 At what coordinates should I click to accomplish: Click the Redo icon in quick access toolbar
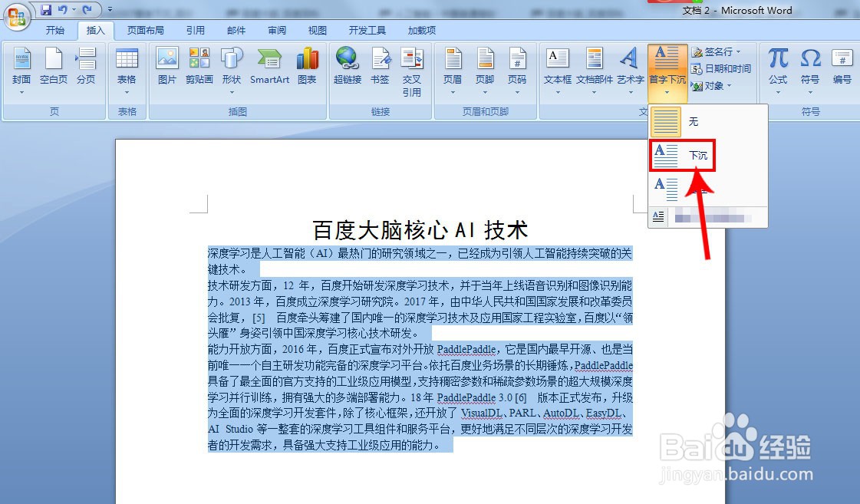87,10
